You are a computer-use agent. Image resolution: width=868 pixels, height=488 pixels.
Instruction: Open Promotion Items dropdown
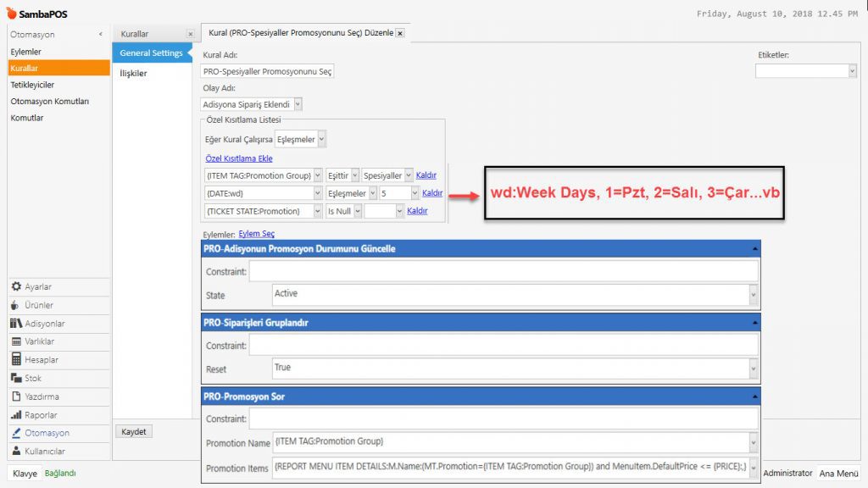coord(753,468)
